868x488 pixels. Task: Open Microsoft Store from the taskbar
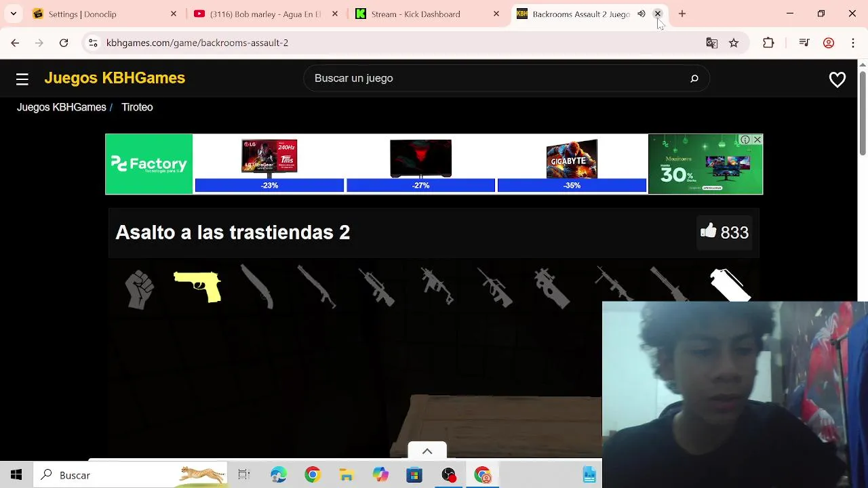414,475
